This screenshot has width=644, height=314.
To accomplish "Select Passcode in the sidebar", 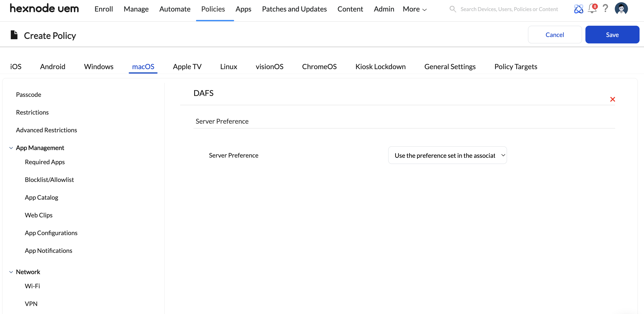I will [x=28, y=95].
